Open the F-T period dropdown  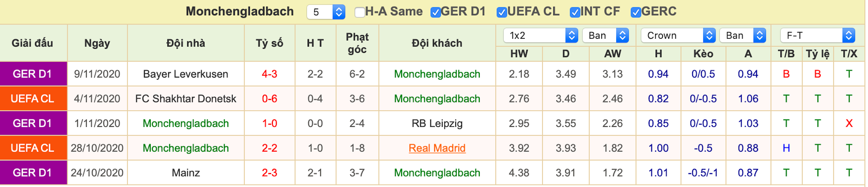click(x=817, y=35)
